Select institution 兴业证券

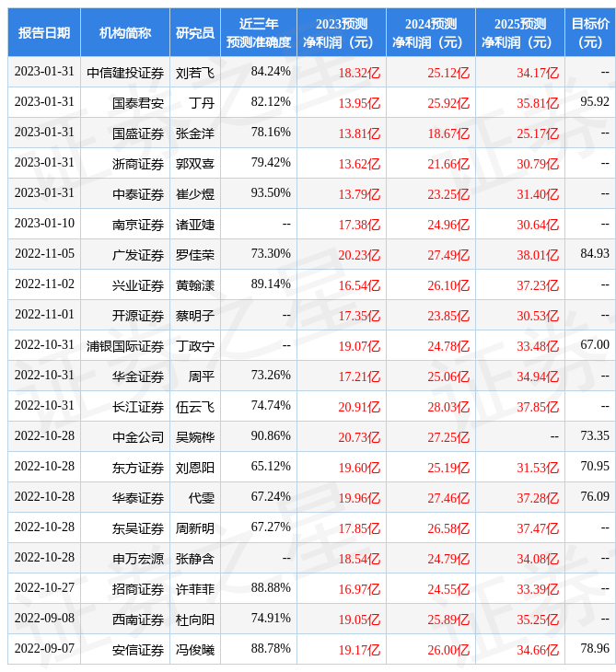tap(138, 285)
